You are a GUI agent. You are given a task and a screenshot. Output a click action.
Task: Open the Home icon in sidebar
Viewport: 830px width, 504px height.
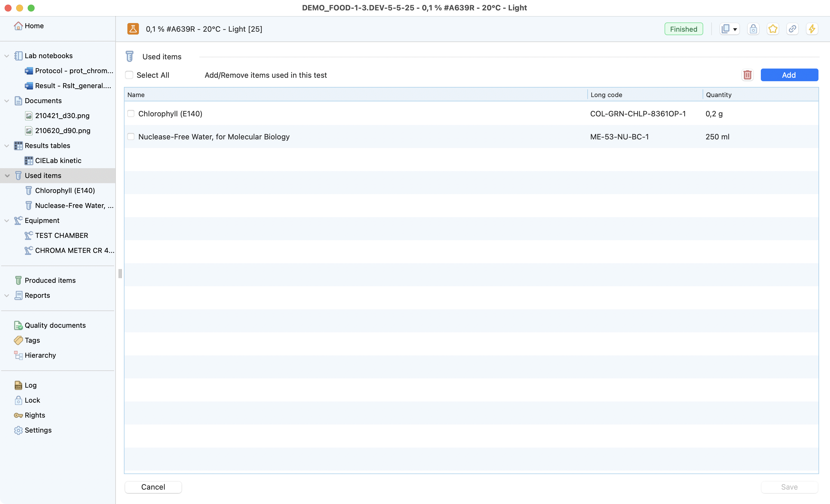pos(18,26)
